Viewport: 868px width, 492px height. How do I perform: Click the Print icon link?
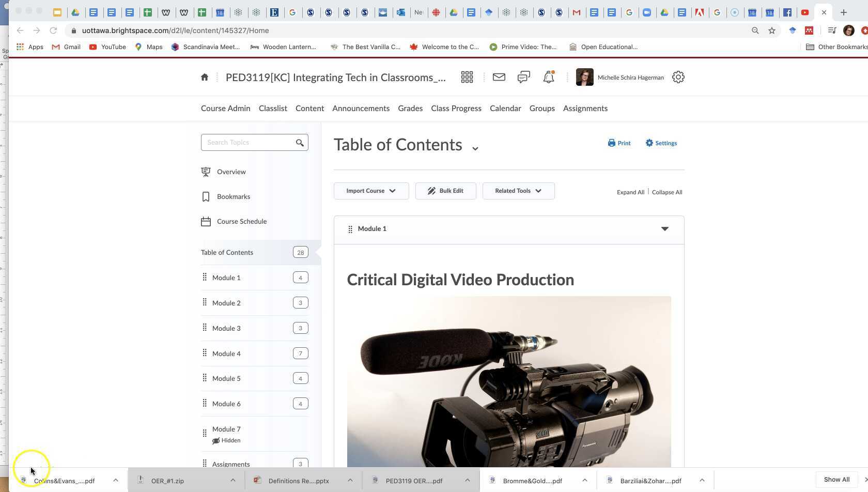(619, 143)
